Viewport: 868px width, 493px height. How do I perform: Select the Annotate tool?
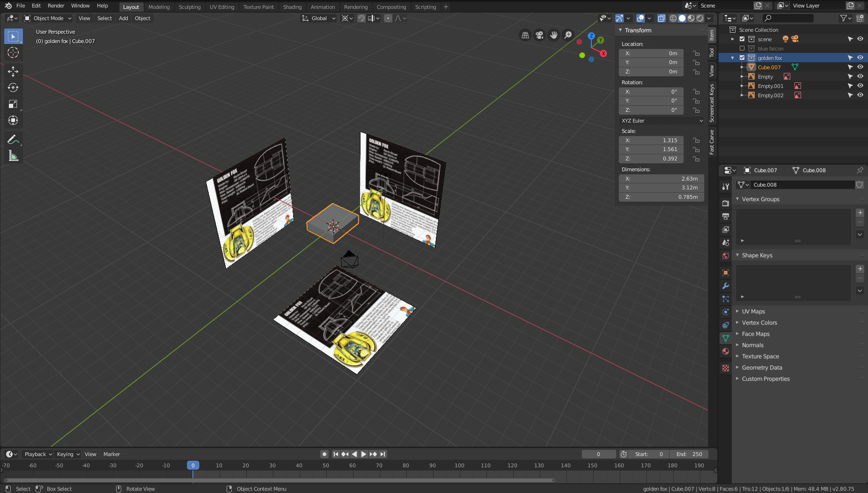[x=13, y=139]
